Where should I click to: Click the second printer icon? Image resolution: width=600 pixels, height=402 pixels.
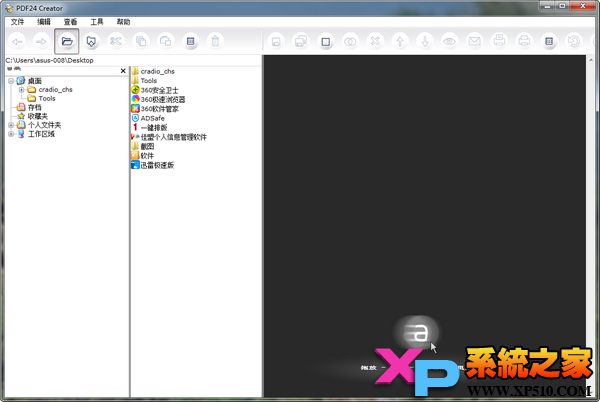point(524,41)
